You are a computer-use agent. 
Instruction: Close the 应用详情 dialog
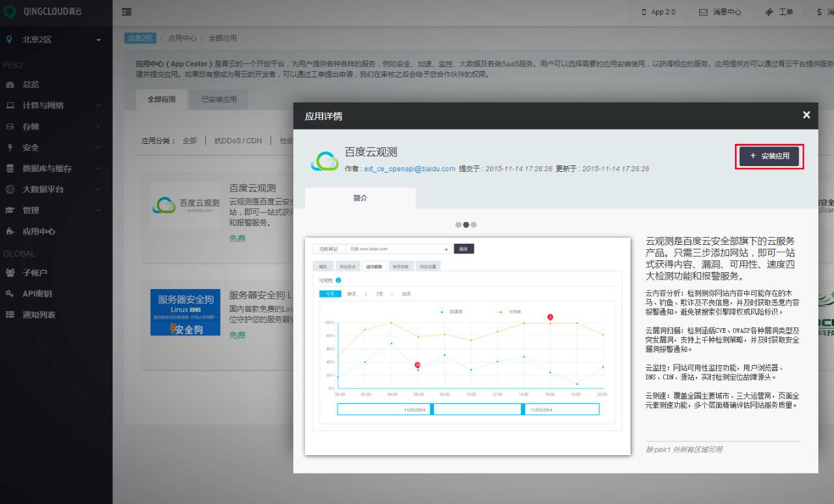807,115
